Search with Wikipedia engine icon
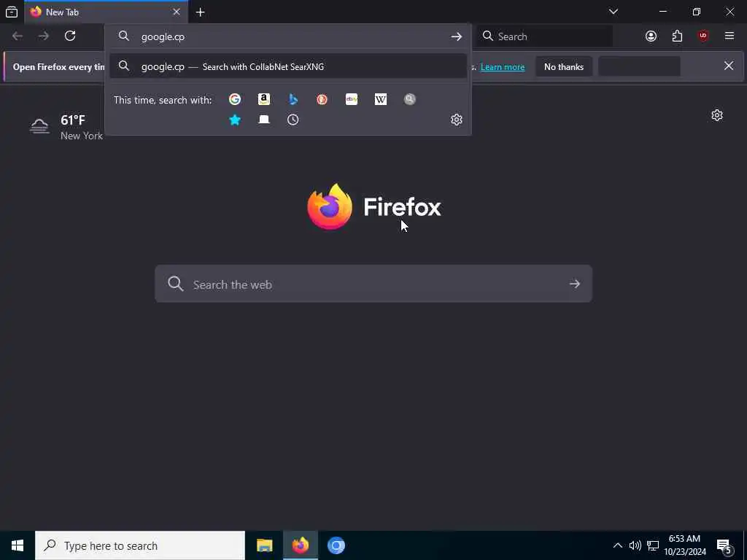 pos(381,99)
